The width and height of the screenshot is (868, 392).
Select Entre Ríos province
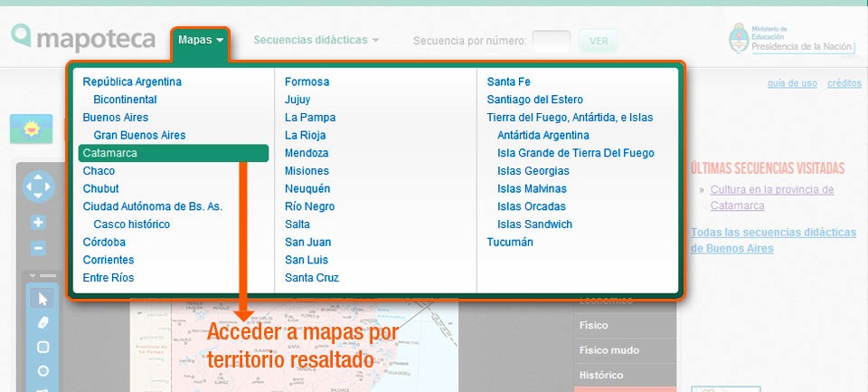(108, 278)
